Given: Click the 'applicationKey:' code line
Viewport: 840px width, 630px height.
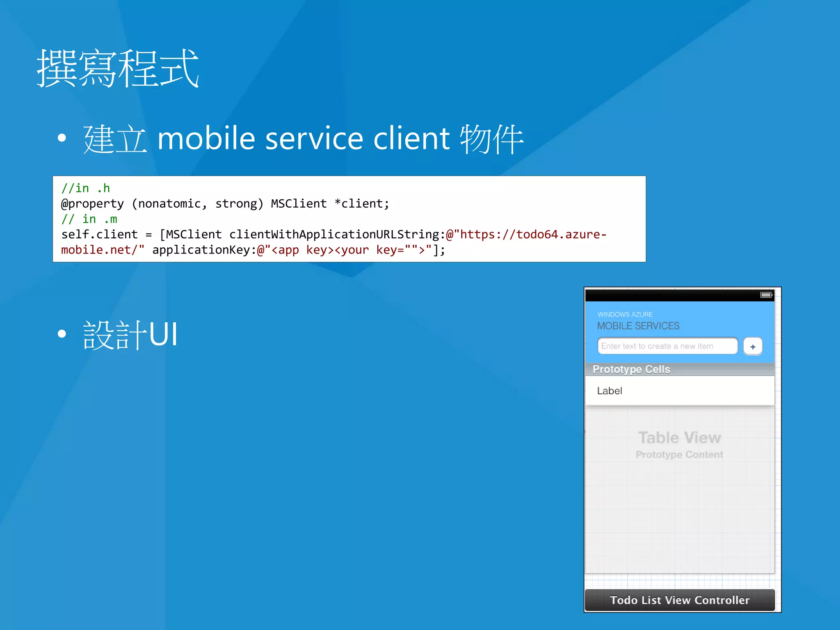Looking at the screenshot, I should click(253, 250).
